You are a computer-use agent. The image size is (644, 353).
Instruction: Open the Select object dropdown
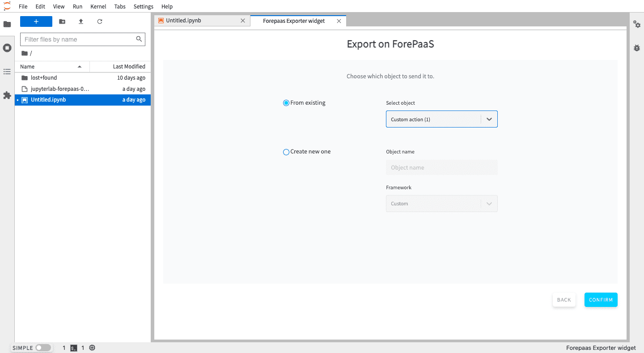pos(442,119)
